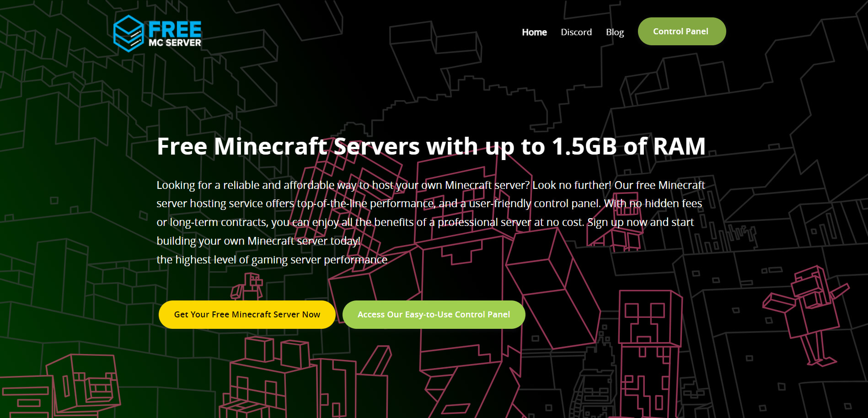
Task: Click the currently active Home link
Action: coord(534,32)
